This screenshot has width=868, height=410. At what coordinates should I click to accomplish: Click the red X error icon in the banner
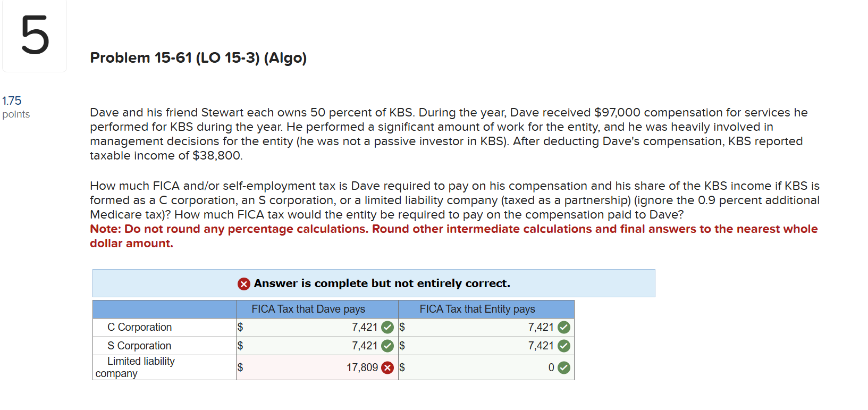243,283
